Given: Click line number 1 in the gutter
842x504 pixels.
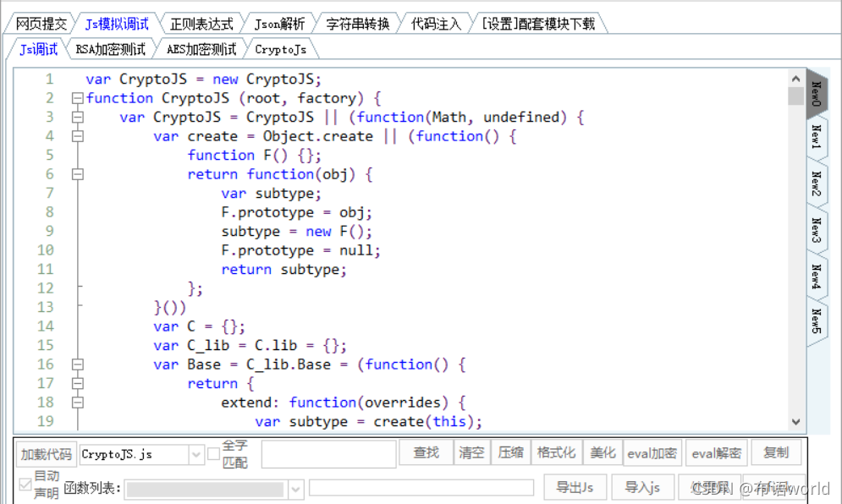Looking at the screenshot, I should [49, 79].
